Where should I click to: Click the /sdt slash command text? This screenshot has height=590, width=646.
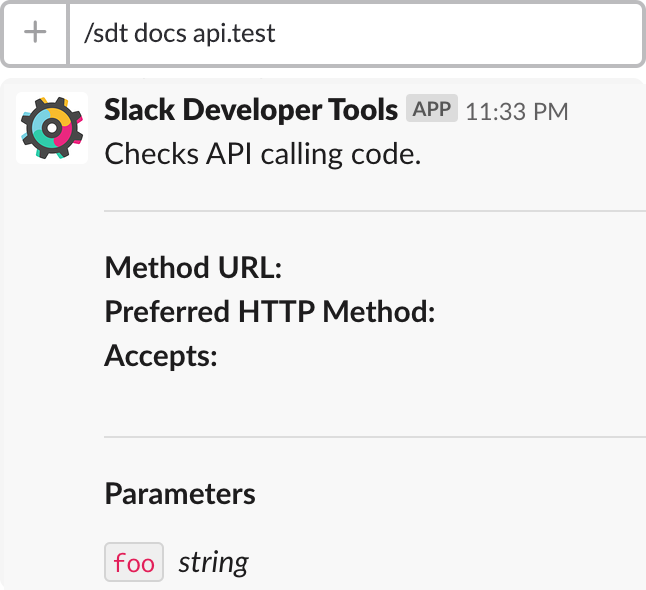[106, 33]
